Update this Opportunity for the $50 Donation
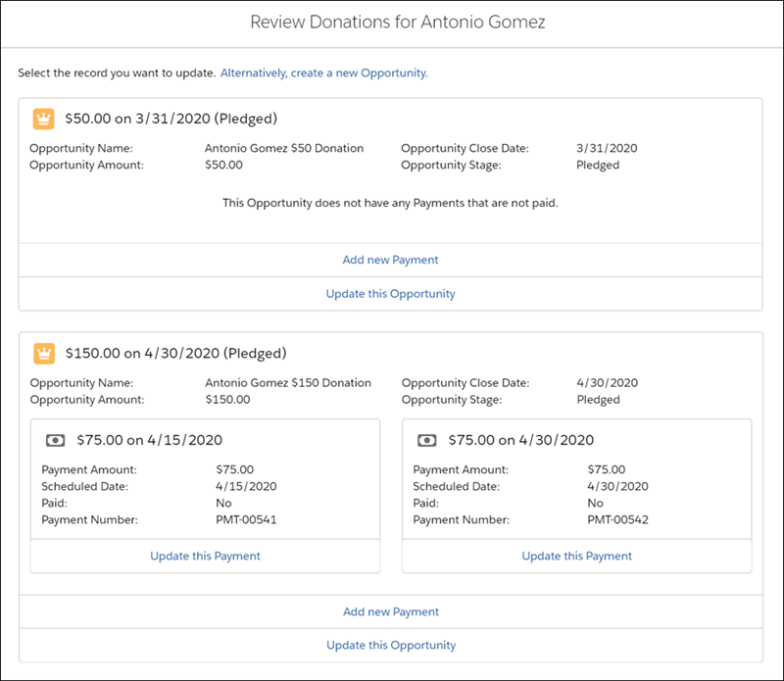784x681 pixels. 390,294
